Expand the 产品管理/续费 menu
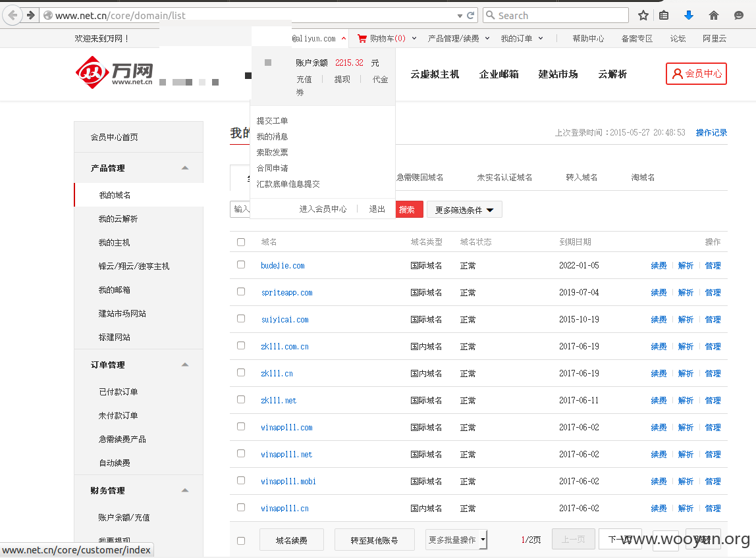 click(487, 38)
